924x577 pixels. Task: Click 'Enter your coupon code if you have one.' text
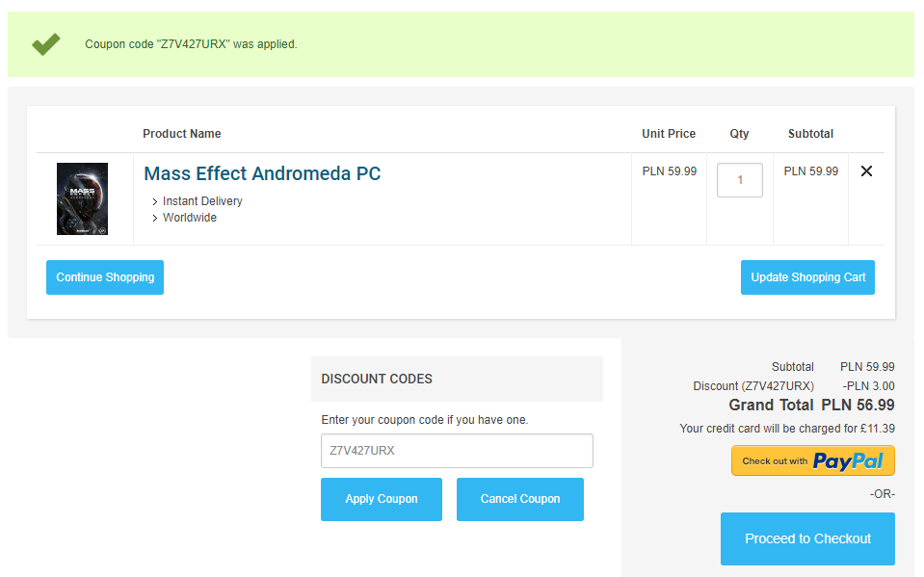click(424, 420)
